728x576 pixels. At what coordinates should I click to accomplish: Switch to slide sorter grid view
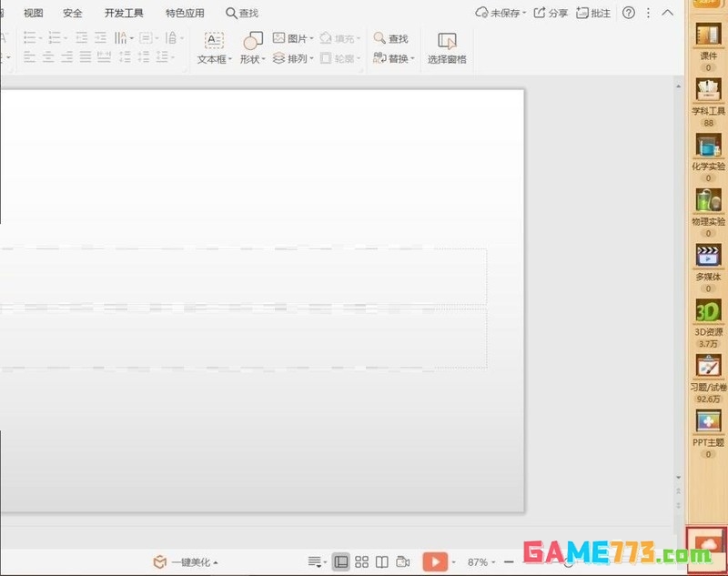point(361,562)
